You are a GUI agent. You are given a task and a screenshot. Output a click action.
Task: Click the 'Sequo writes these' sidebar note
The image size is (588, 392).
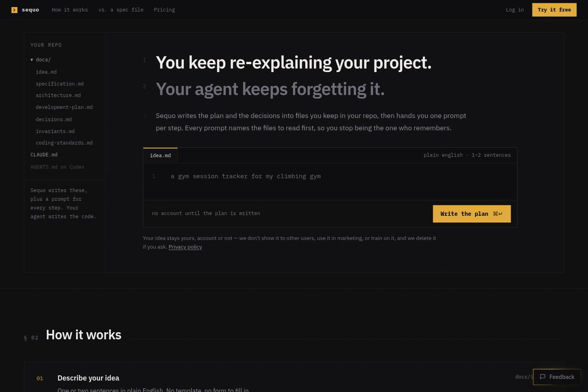(63, 204)
